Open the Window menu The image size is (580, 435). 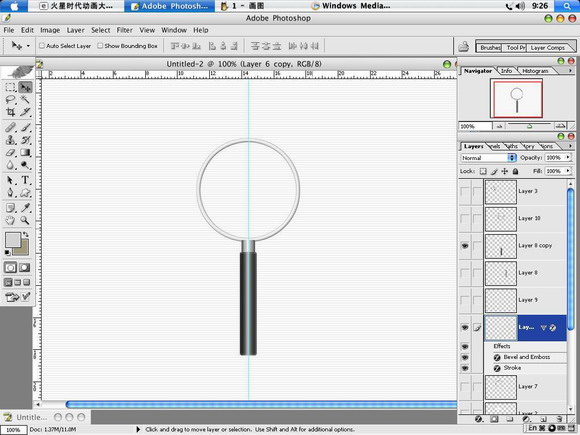click(x=174, y=30)
